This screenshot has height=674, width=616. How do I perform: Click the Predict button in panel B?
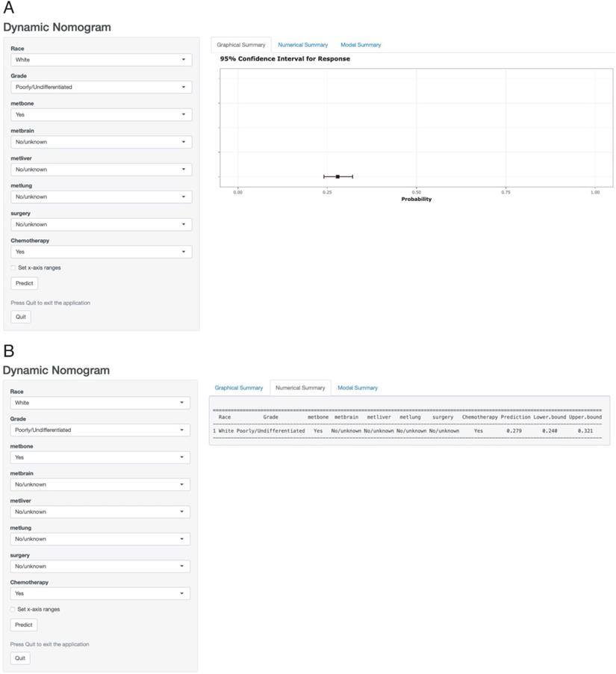click(x=25, y=625)
